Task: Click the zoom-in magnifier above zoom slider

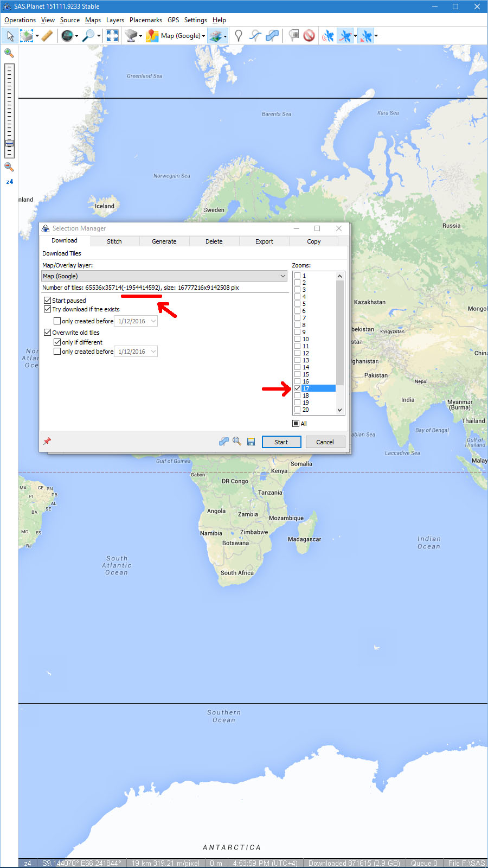Action: [9, 53]
